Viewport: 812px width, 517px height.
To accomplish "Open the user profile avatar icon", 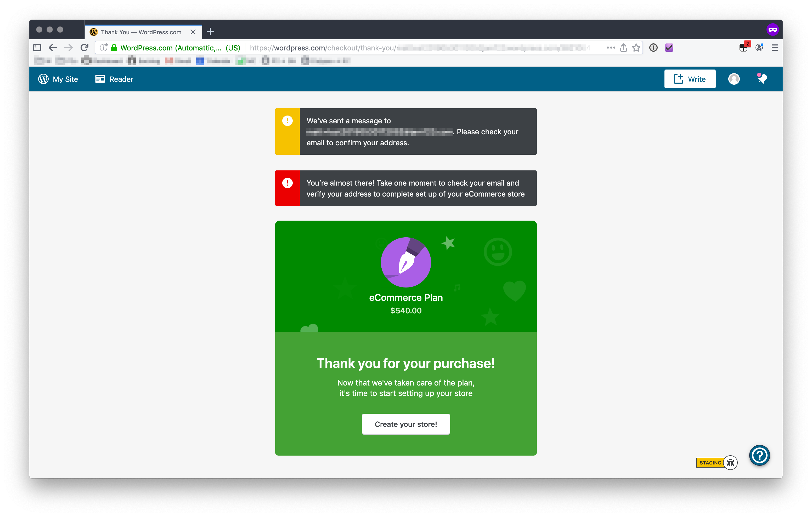I will 734,79.
